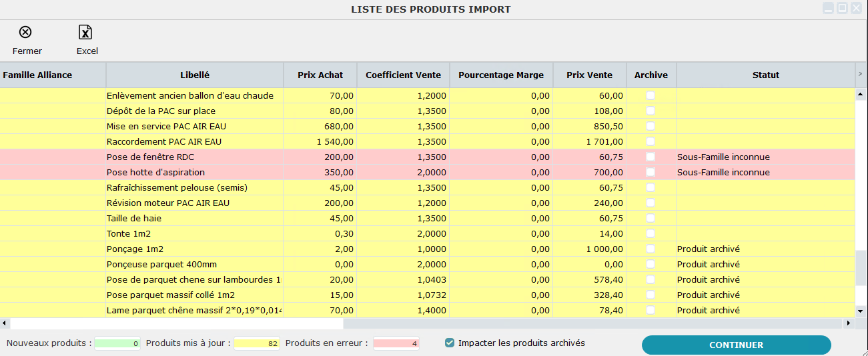This screenshot has height=356, width=868.
Task: Select the 'Pose hotte d'aspiration' row
Action: tap(193, 173)
